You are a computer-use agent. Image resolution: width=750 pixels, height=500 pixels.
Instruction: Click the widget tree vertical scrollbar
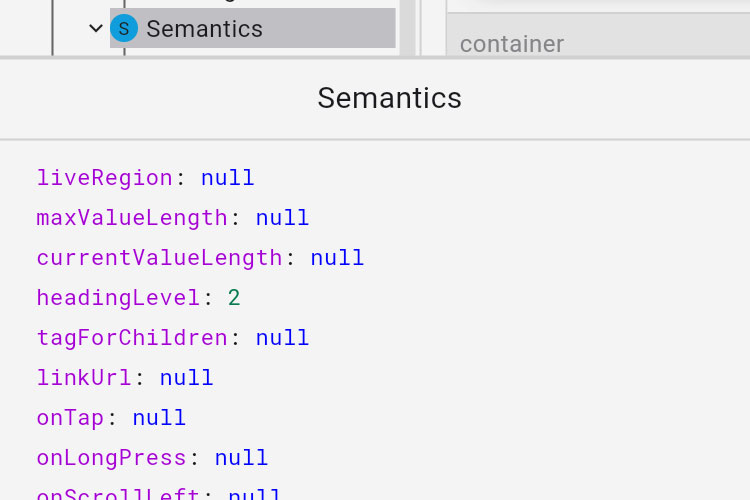[408, 28]
